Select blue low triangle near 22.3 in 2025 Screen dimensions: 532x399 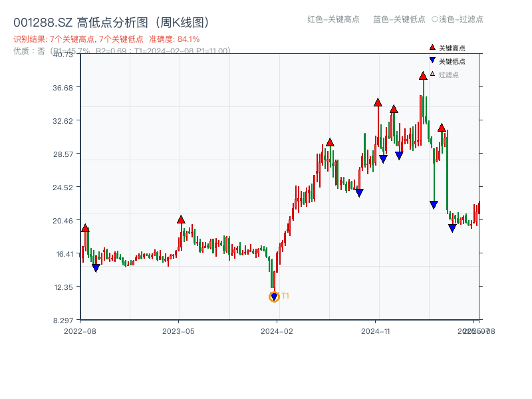click(434, 205)
